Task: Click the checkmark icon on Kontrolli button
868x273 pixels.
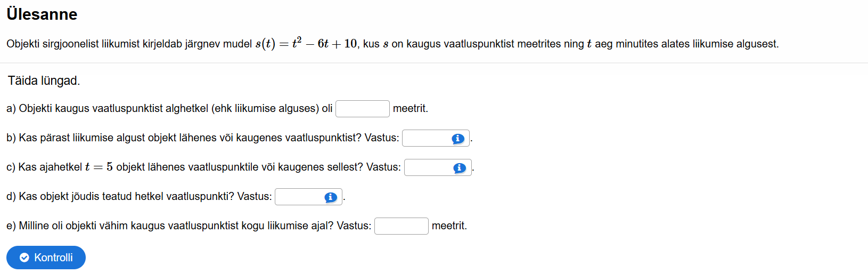Action: [24, 258]
